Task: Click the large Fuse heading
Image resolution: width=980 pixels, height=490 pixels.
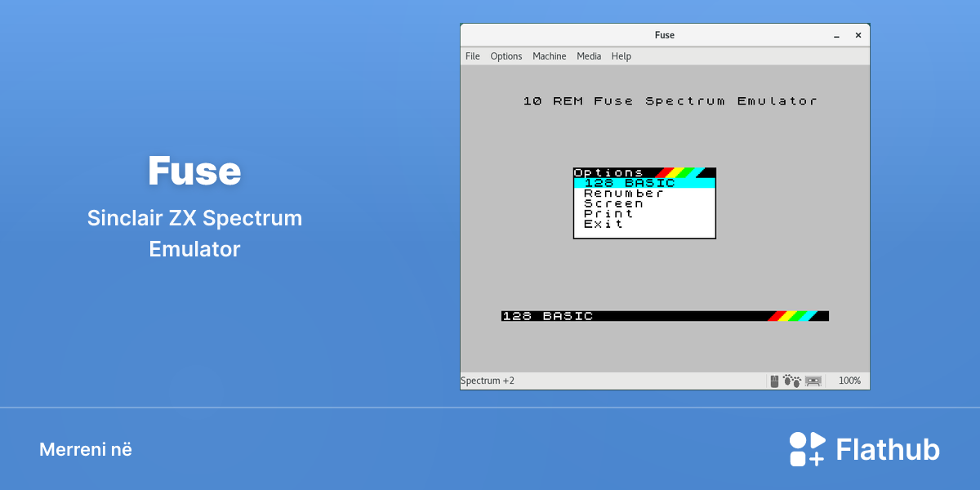Action: 194,171
